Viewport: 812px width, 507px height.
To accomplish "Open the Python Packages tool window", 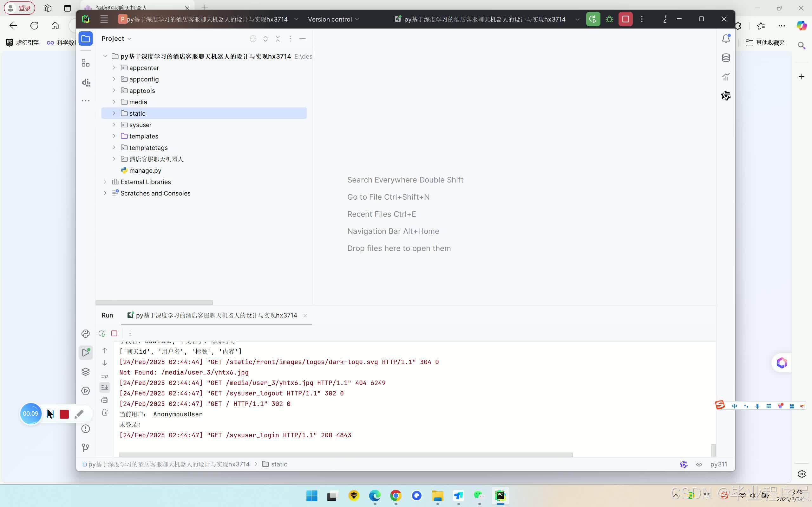I will click(86, 371).
